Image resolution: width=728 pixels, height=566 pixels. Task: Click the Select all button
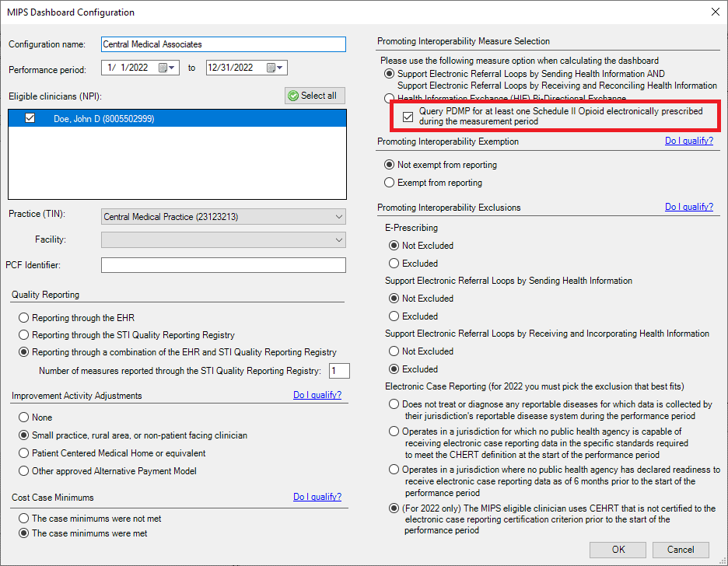click(314, 96)
